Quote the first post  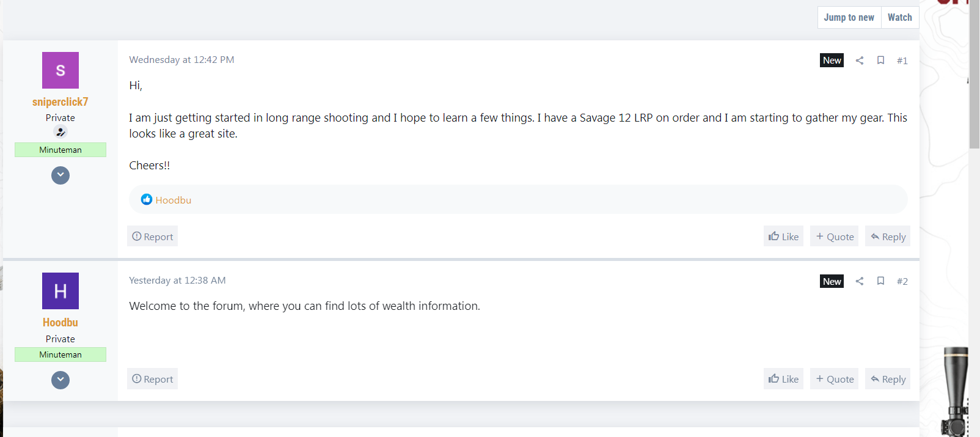click(x=834, y=237)
